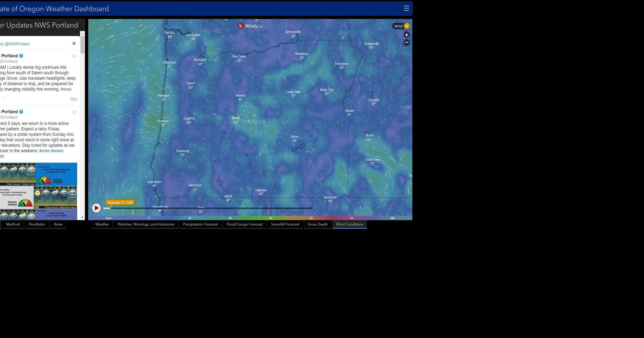The image size is (644, 338).
Task: Play the wind forecast animation
Action: click(96, 208)
